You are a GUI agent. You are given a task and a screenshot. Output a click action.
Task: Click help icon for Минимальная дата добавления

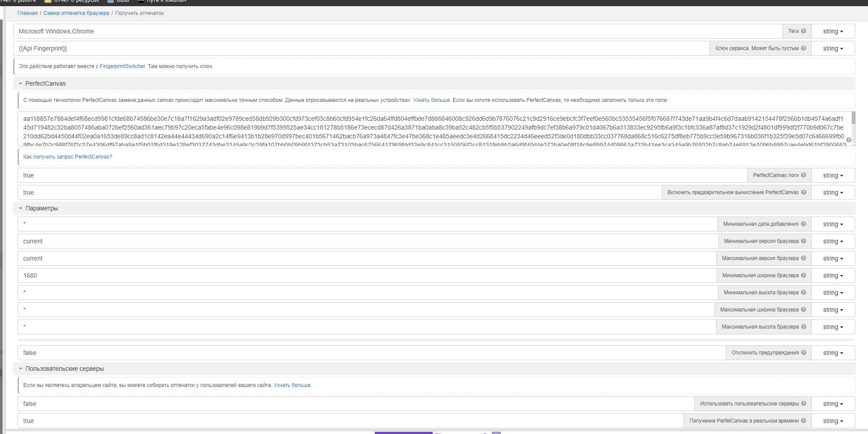point(803,224)
